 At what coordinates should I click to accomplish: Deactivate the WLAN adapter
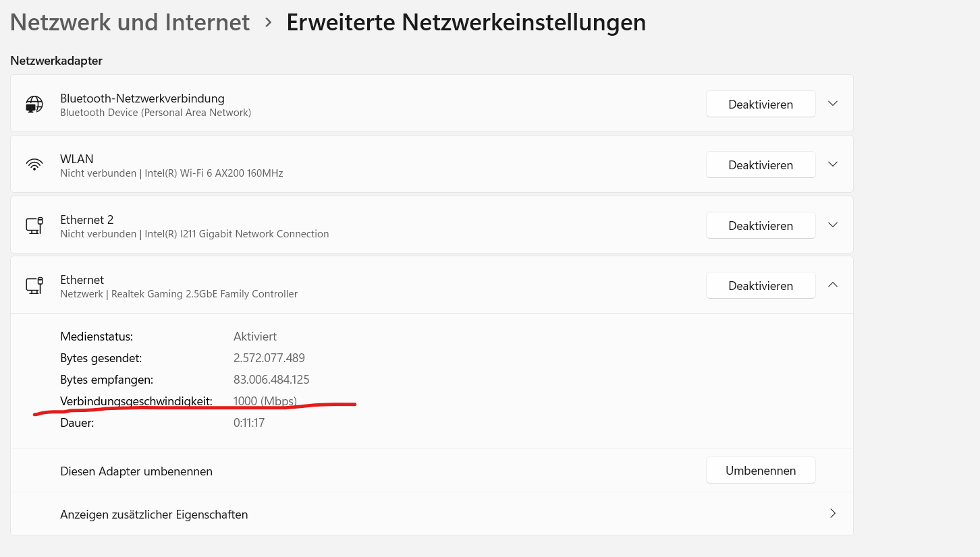(x=761, y=165)
